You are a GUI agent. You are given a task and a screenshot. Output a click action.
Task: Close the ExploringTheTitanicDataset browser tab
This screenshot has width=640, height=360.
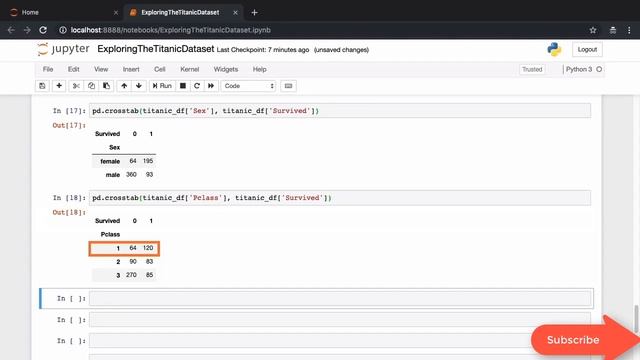tap(235, 13)
